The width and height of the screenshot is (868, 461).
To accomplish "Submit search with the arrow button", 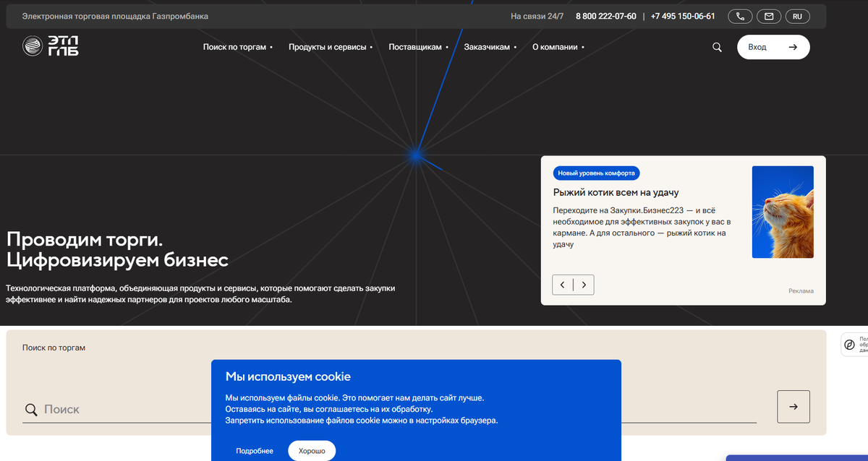I will point(793,407).
